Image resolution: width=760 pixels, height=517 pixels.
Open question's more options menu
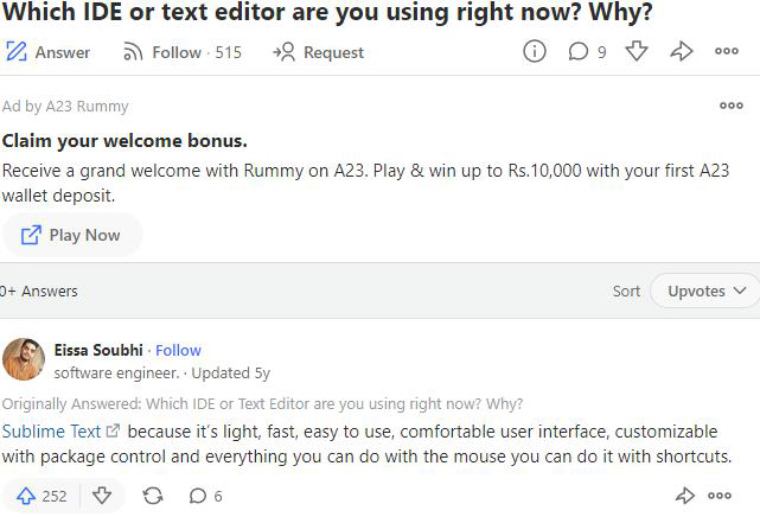click(727, 51)
